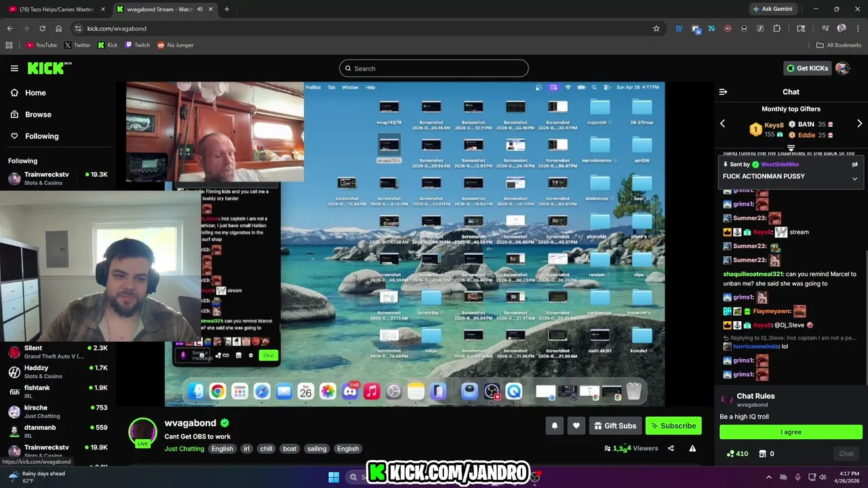The width and height of the screenshot is (868, 488).
Task: Open wvagabond profile avatar
Action: coord(142,432)
